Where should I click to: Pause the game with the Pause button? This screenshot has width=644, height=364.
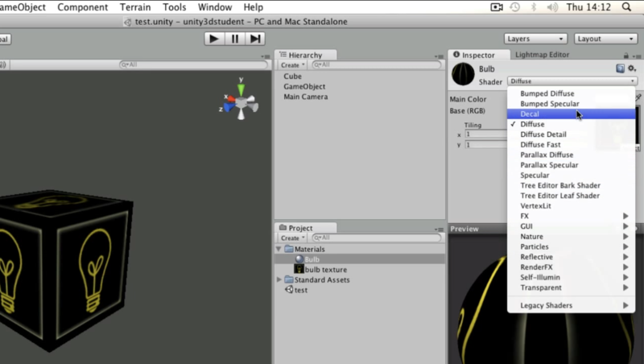coord(235,39)
